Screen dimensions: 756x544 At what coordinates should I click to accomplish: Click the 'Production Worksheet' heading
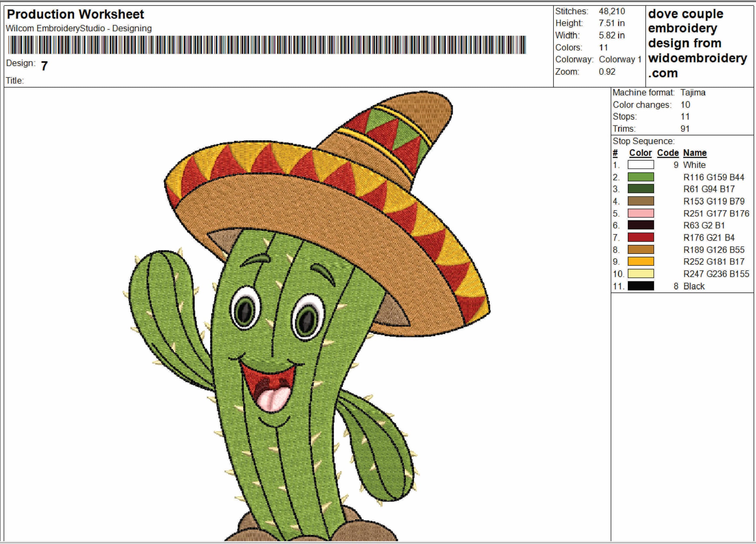pyautogui.click(x=75, y=14)
